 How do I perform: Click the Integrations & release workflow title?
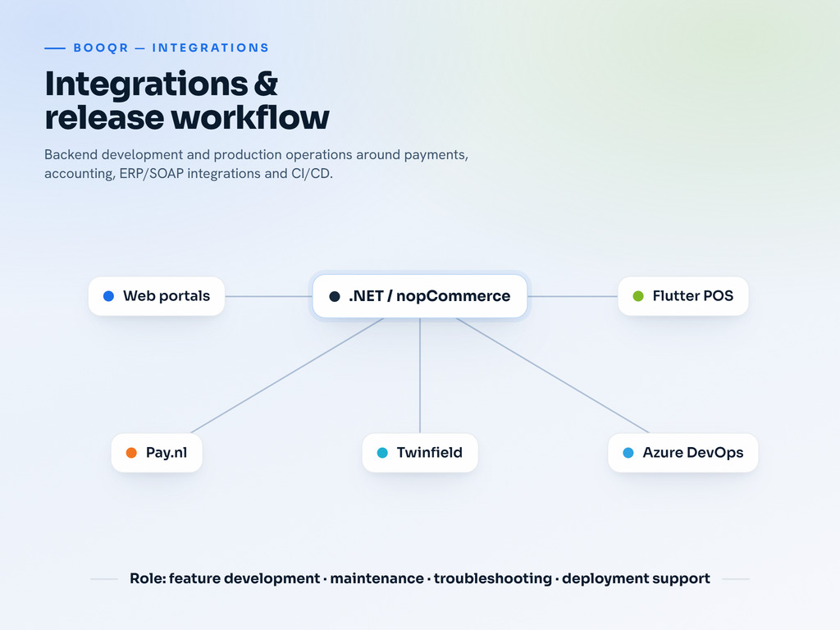(x=186, y=100)
